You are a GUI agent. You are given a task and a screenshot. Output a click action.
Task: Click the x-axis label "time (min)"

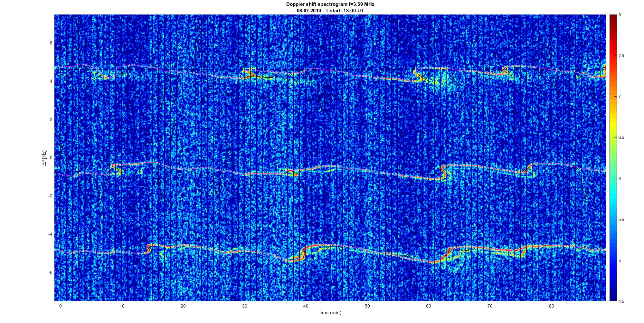(330, 313)
